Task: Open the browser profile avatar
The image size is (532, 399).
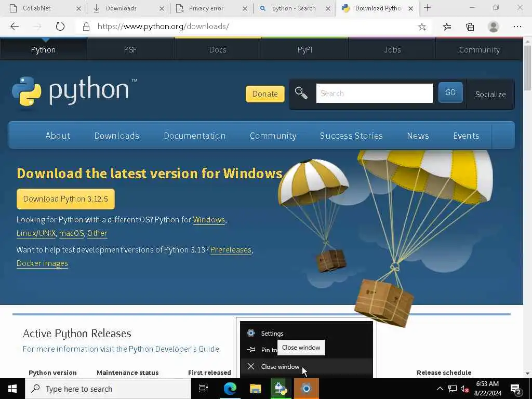Action: pyautogui.click(x=494, y=26)
